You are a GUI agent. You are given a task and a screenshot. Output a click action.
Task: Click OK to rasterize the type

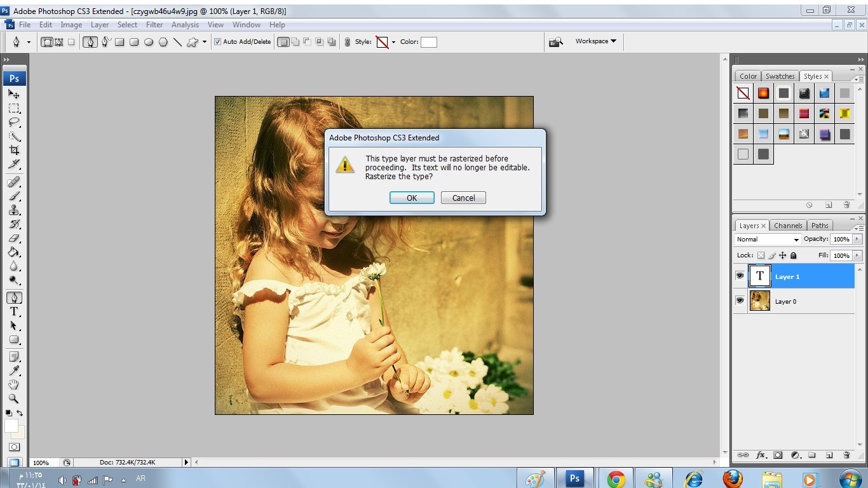tap(412, 198)
